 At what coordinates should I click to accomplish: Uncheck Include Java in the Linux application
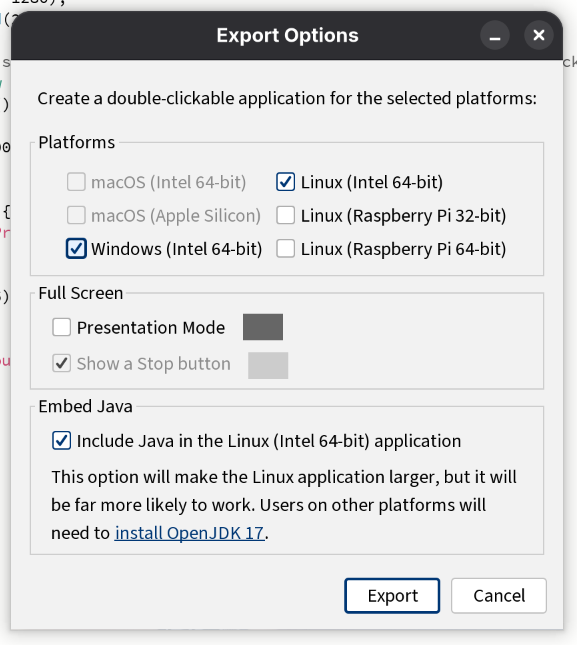click(61, 441)
